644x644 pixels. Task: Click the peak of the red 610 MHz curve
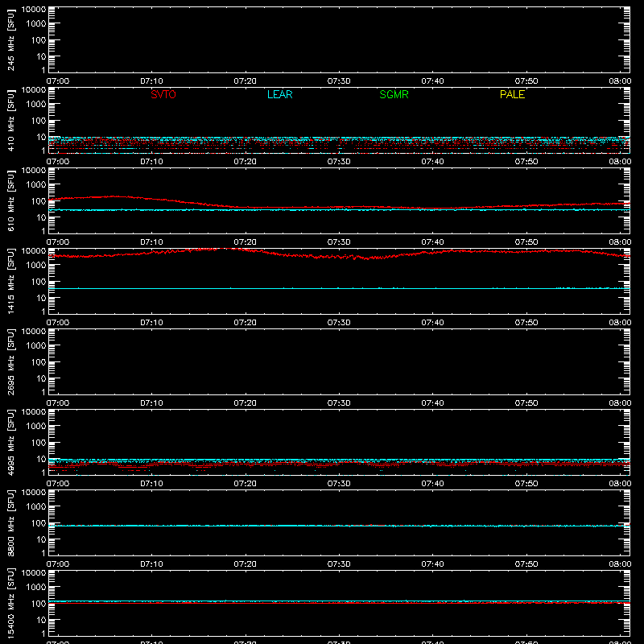(x=114, y=196)
